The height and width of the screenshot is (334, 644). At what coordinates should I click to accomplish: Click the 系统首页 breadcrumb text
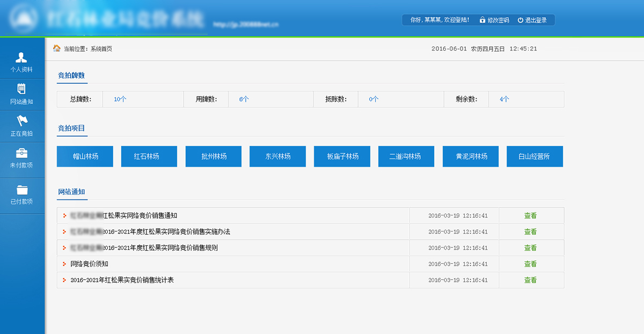pyautogui.click(x=101, y=49)
